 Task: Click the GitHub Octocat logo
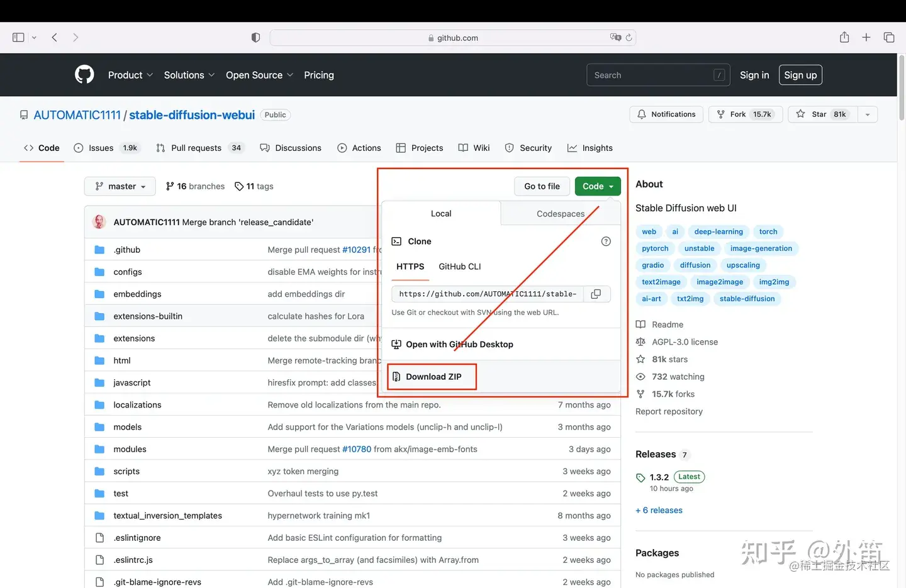tap(84, 75)
